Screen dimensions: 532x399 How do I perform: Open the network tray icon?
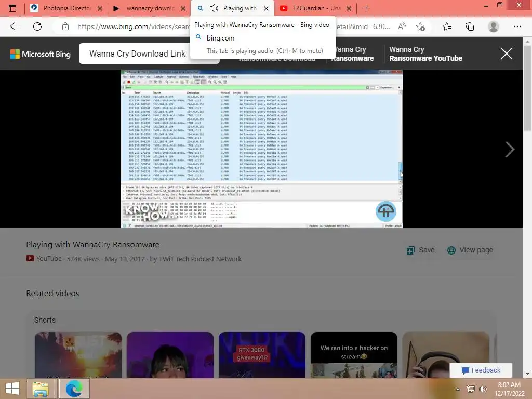(x=471, y=389)
